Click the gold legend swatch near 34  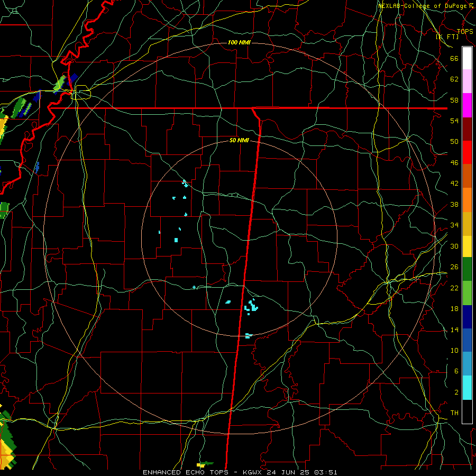(x=467, y=224)
